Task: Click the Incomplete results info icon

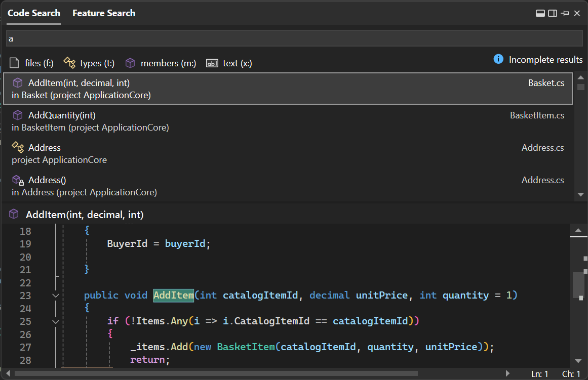Action: click(498, 60)
